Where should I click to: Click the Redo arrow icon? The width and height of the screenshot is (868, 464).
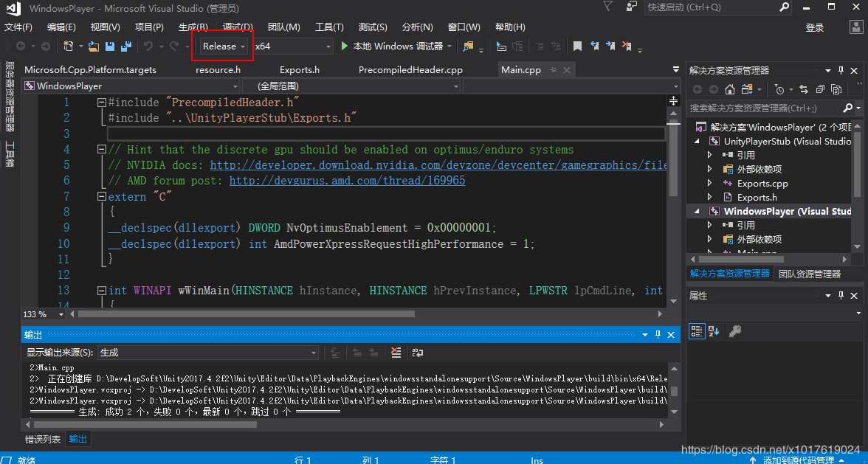tap(174, 46)
